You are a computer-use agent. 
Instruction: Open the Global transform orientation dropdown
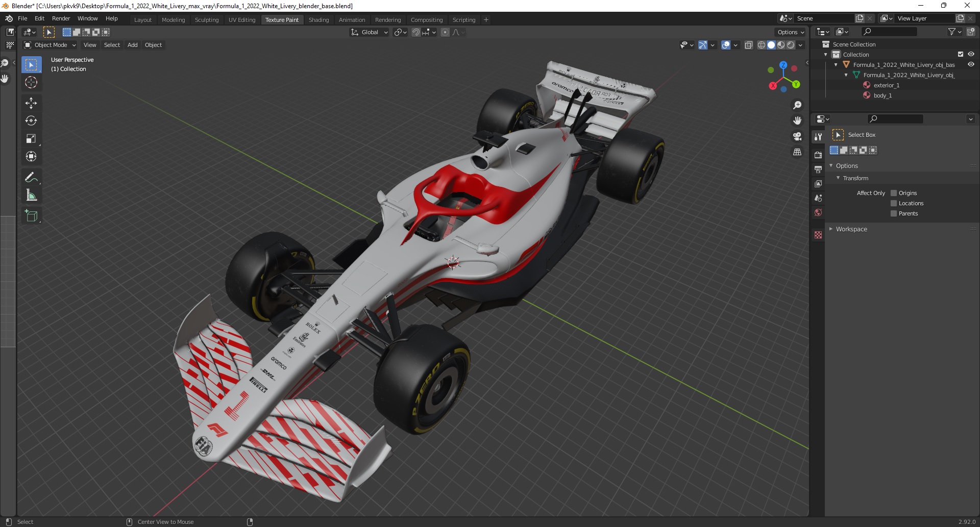point(370,32)
